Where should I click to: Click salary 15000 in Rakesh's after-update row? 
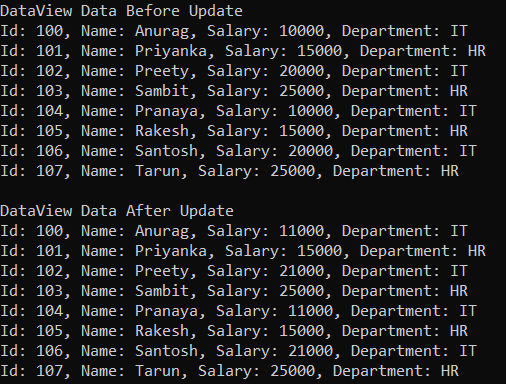[301, 331]
